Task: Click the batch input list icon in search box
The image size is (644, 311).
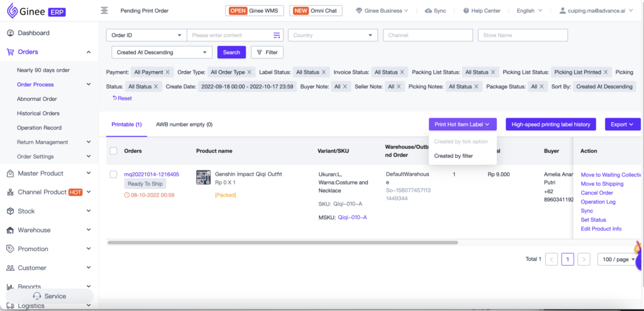Action: pyautogui.click(x=277, y=35)
